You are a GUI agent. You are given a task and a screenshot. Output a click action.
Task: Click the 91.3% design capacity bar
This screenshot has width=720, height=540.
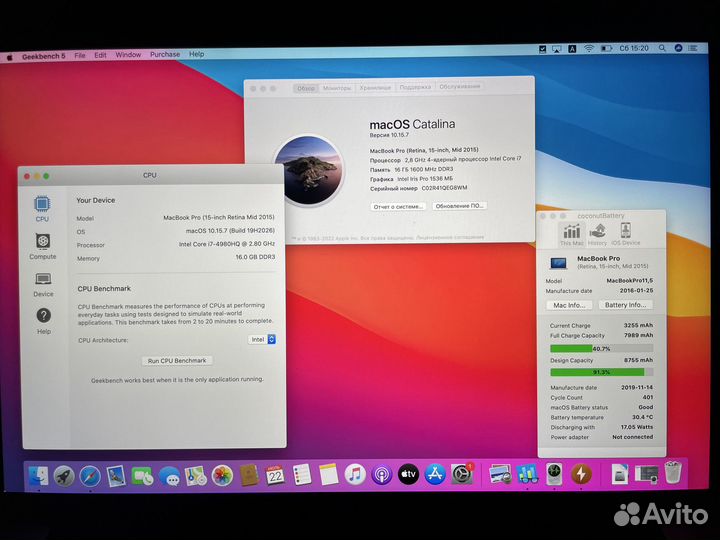click(602, 372)
